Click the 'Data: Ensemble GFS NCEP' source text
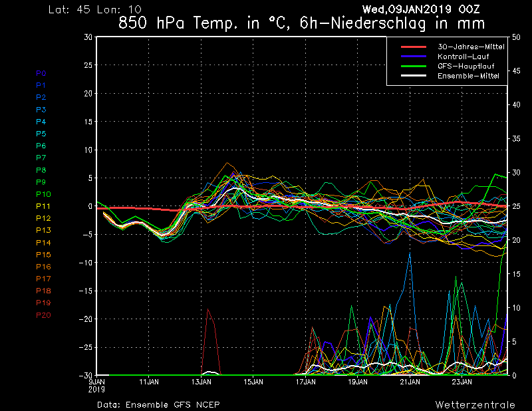532x411 pixels. [x=158, y=404]
